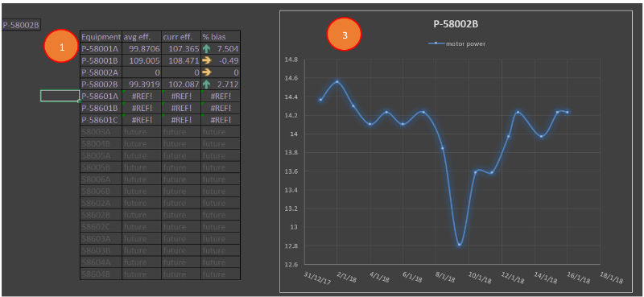Click the motor power legend entry
Screen dimensions: 644x297
coord(456,43)
